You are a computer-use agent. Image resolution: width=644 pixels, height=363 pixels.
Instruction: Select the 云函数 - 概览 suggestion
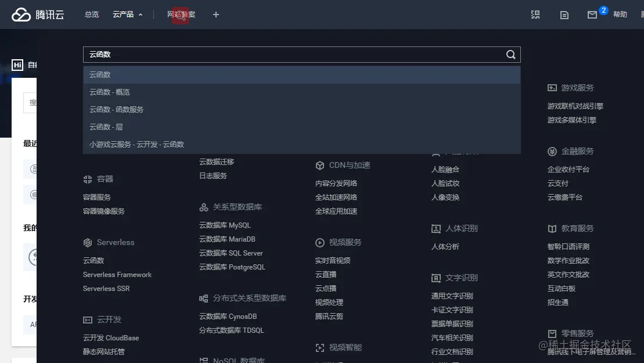click(x=302, y=92)
